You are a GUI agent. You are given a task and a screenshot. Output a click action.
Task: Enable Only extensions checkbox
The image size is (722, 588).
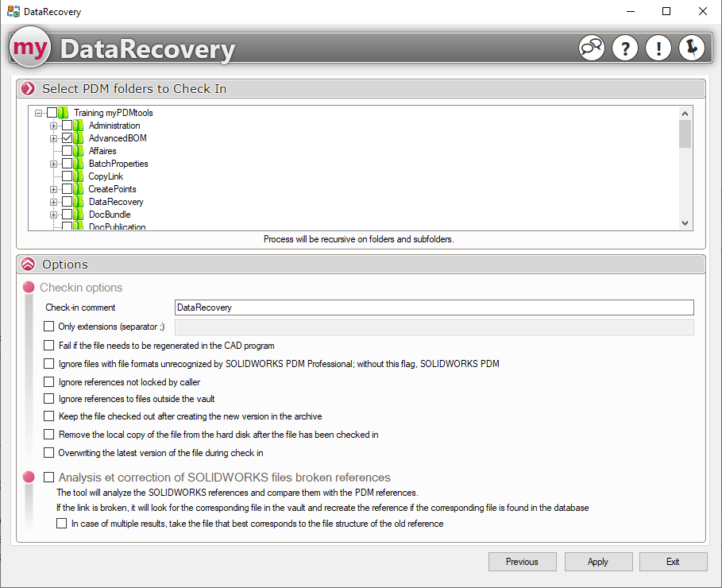coord(49,327)
